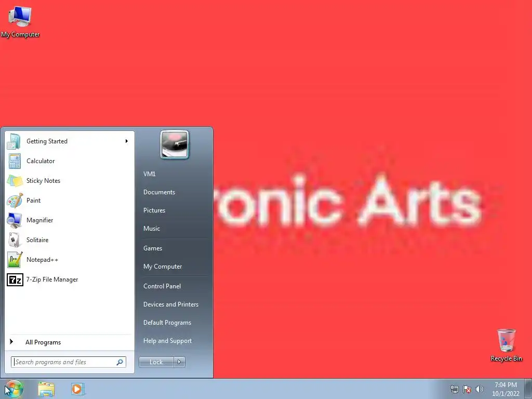Launch the Notepad++ icon

tap(15, 260)
